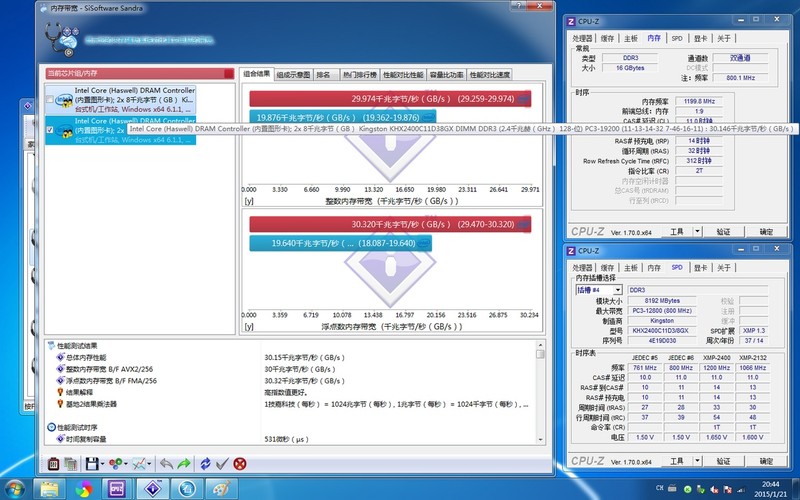This screenshot has width=800, height=500.
Task: Switch to the 排名 tab
Action: pos(326,75)
